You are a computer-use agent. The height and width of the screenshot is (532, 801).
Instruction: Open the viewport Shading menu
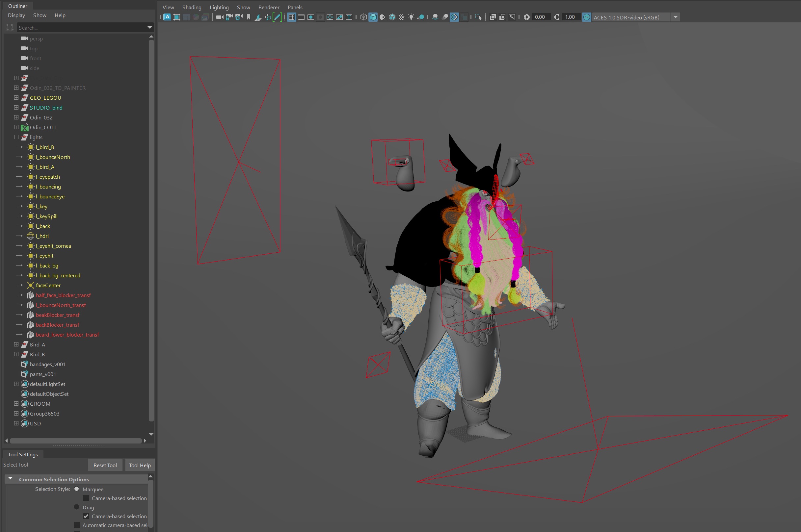tap(192, 7)
